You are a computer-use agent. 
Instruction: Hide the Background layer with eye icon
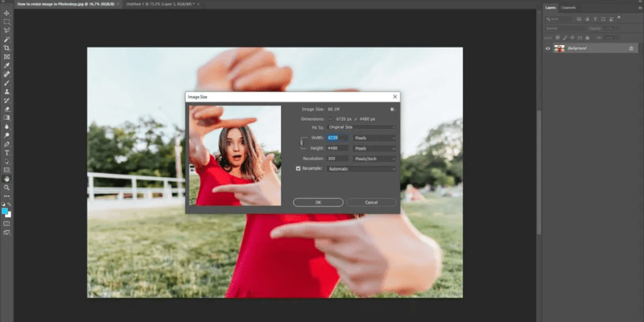[548, 48]
